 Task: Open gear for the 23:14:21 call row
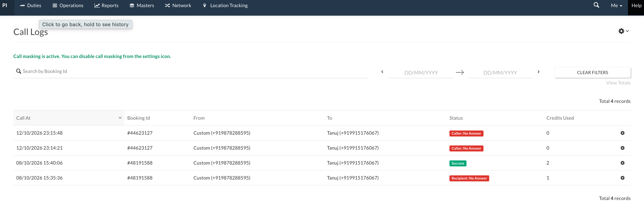[x=622, y=148]
